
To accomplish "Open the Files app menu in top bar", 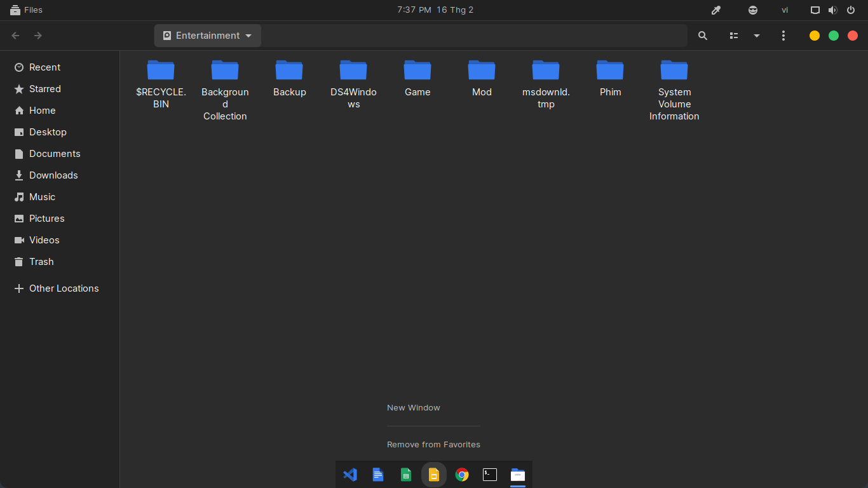I will pos(26,10).
